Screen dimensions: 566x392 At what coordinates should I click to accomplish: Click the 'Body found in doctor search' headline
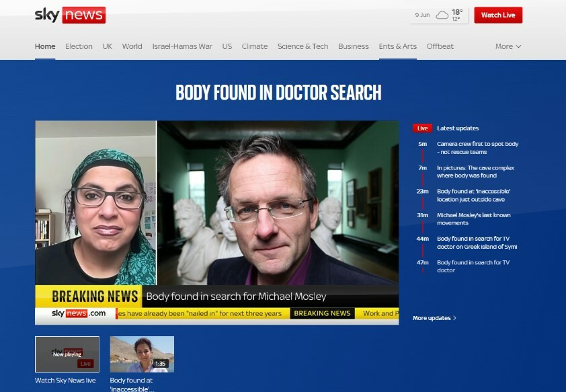tap(278, 93)
